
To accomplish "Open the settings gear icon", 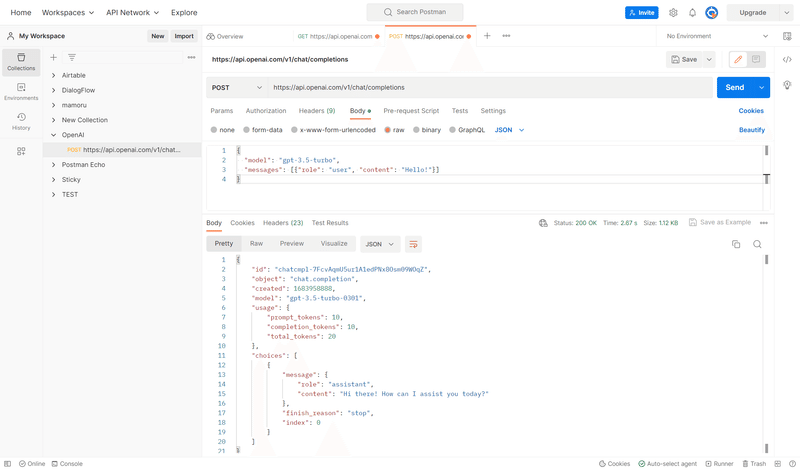I will (673, 13).
